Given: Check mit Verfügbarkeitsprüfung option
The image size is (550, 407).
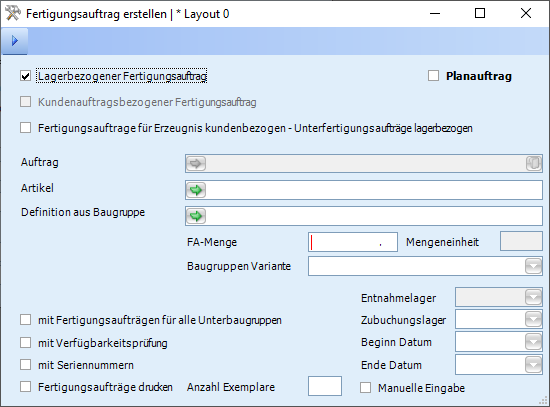Looking at the screenshot, I should pyautogui.click(x=26, y=342).
